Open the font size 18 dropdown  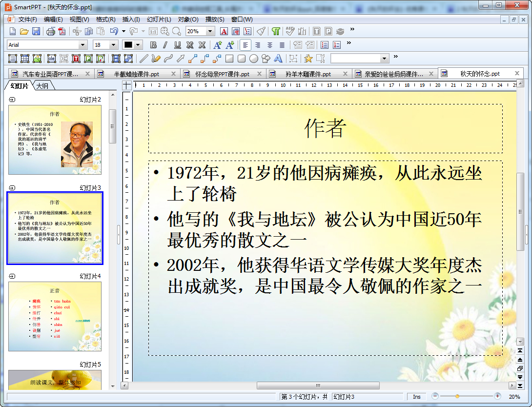point(113,45)
